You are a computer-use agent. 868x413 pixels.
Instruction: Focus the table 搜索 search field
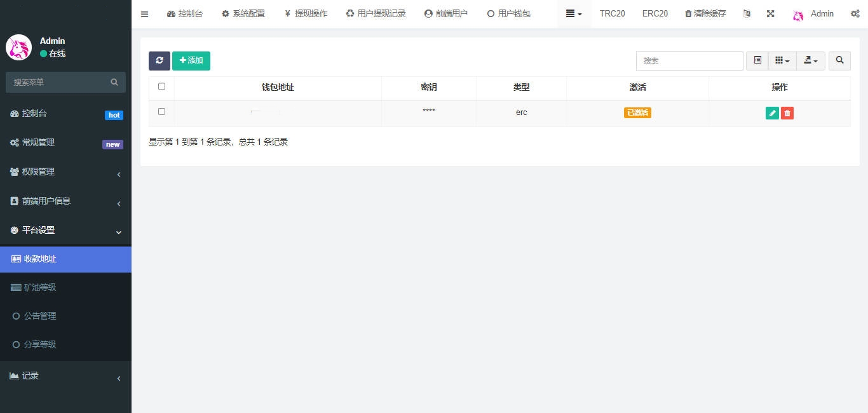pyautogui.click(x=689, y=60)
